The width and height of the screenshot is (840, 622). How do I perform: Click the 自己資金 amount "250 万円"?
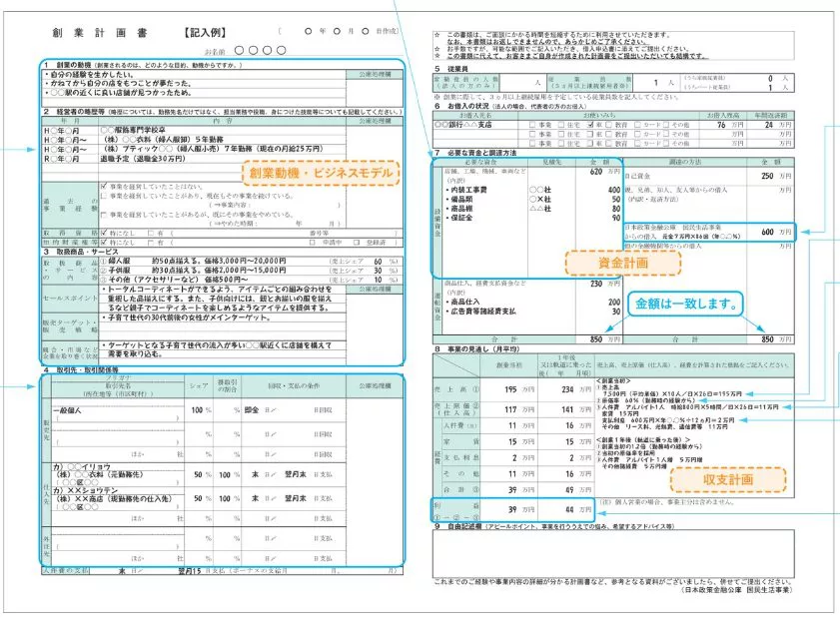pyautogui.click(x=776, y=176)
